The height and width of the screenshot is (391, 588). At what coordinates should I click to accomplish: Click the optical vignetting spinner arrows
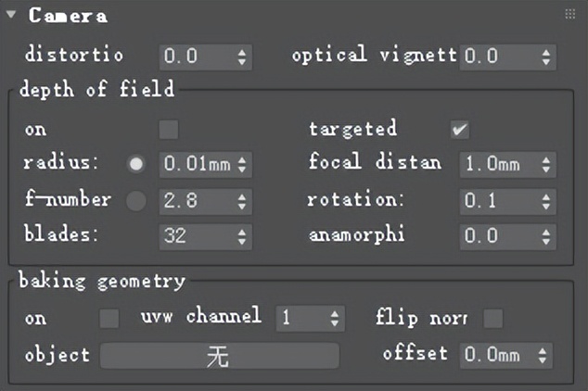click(546, 57)
